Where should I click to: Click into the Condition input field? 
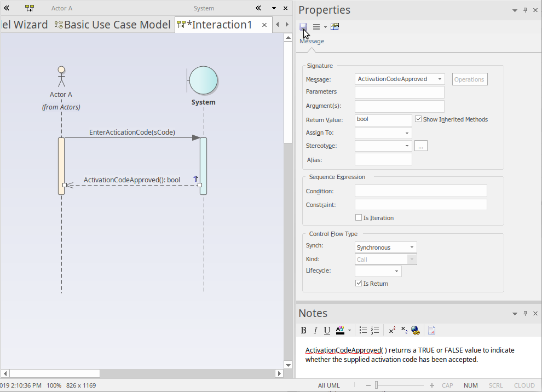pyautogui.click(x=420, y=191)
